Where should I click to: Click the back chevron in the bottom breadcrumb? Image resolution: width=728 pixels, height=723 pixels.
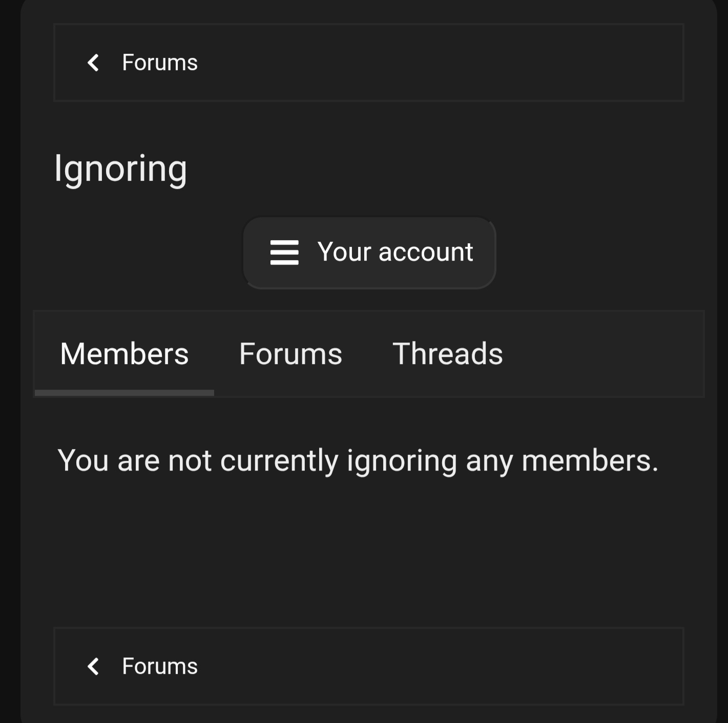click(93, 666)
